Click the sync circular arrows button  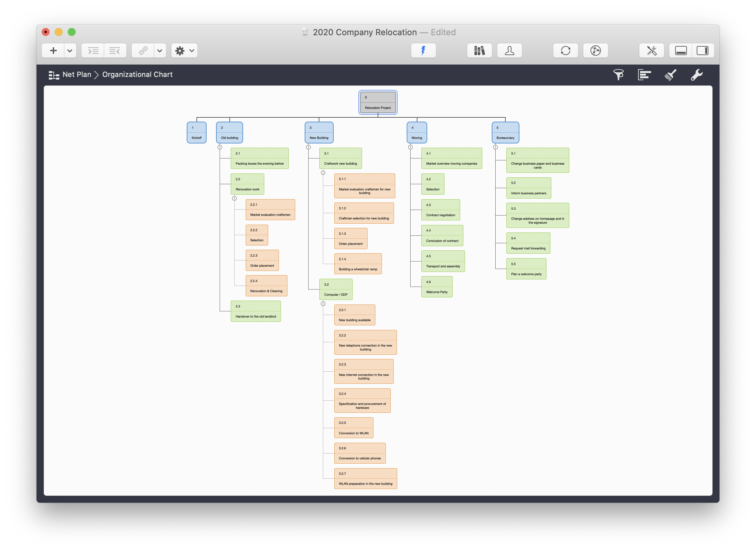coord(565,51)
